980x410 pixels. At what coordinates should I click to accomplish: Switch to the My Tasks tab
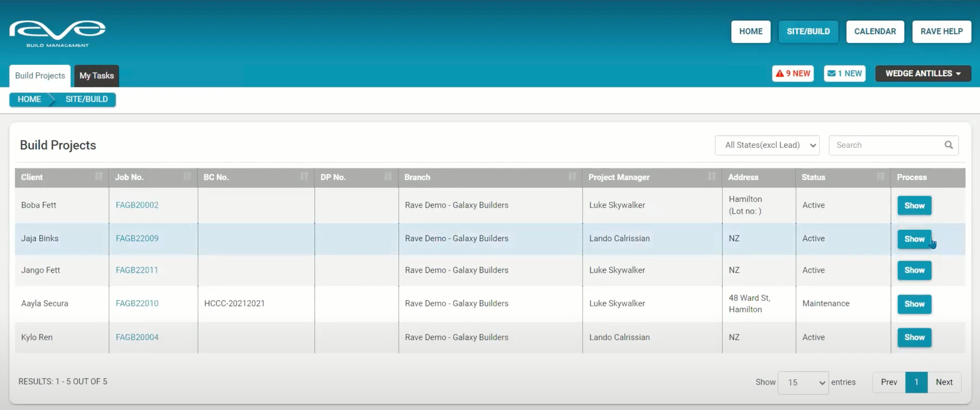[x=96, y=76]
